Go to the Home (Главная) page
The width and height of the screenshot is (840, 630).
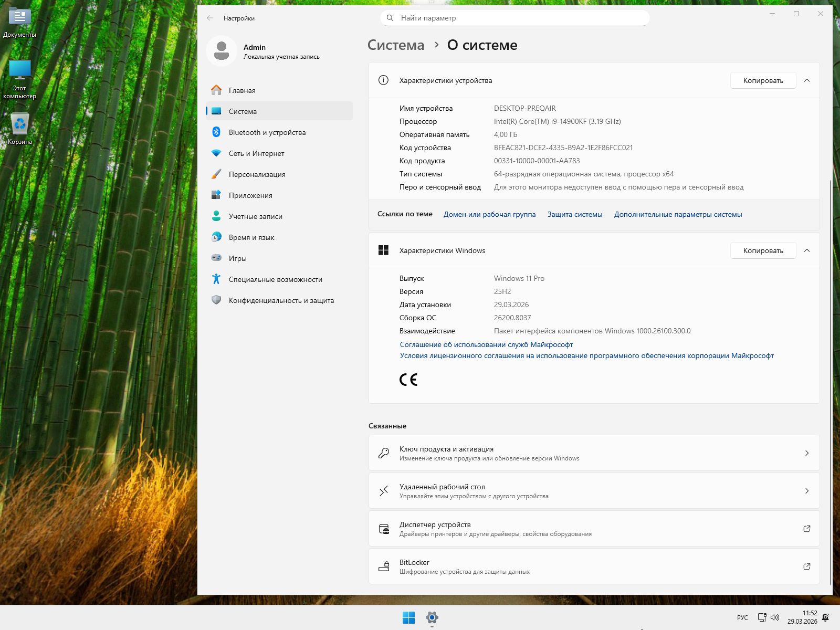point(242,90)
